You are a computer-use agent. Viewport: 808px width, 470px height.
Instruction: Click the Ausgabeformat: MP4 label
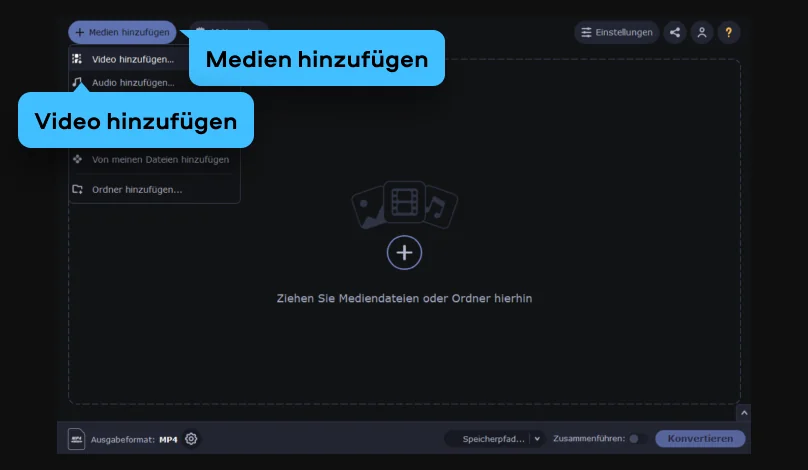(x=134, y=440)
